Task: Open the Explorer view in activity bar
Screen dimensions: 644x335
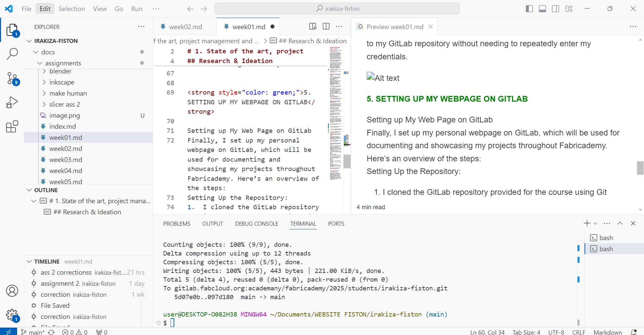Action: pos(12,30)
